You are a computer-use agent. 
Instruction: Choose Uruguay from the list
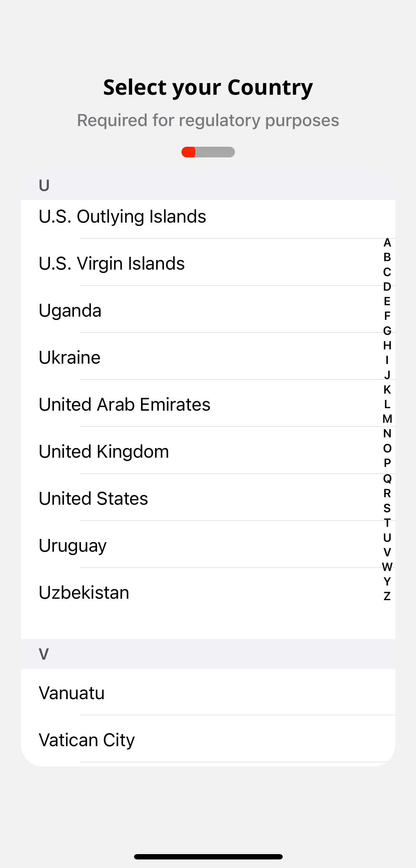click(x=73, y=545)
